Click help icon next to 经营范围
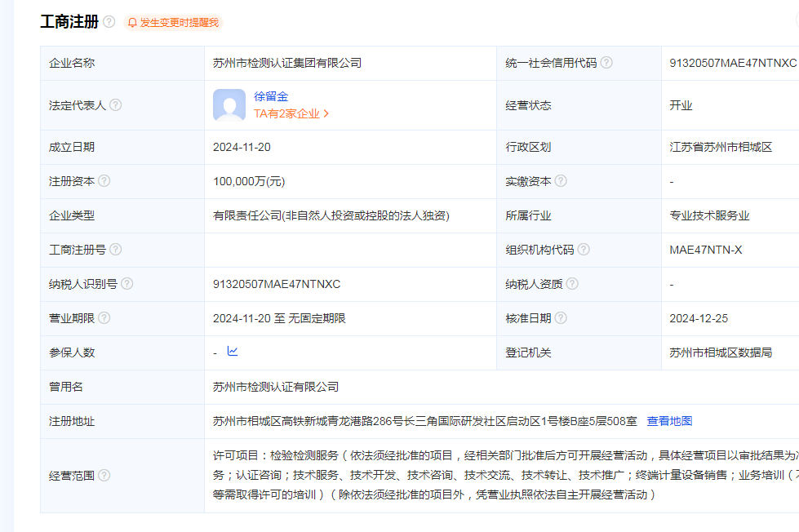Image resolution: width=799 pixels, height=532 pixels. tap(104, 475)
